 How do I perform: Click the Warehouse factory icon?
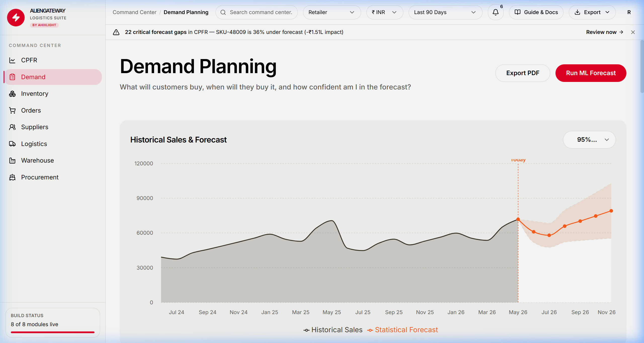click(12, 161)
